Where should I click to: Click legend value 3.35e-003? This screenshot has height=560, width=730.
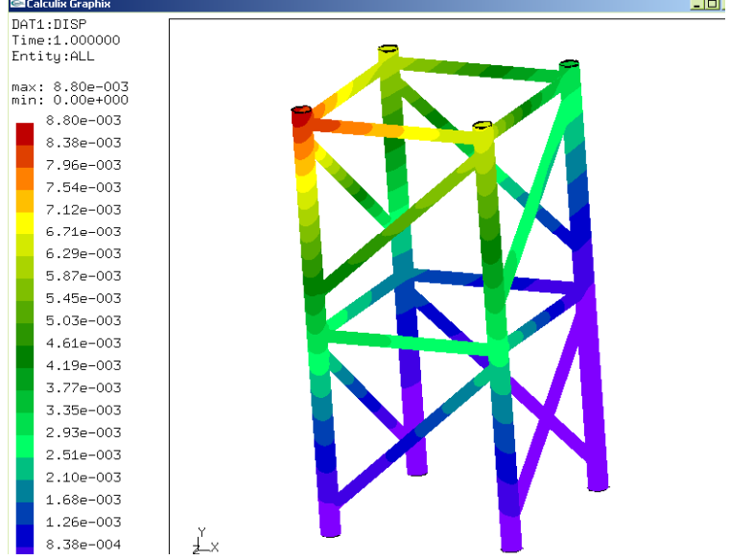pyautogui.click(x=83, y=410)
